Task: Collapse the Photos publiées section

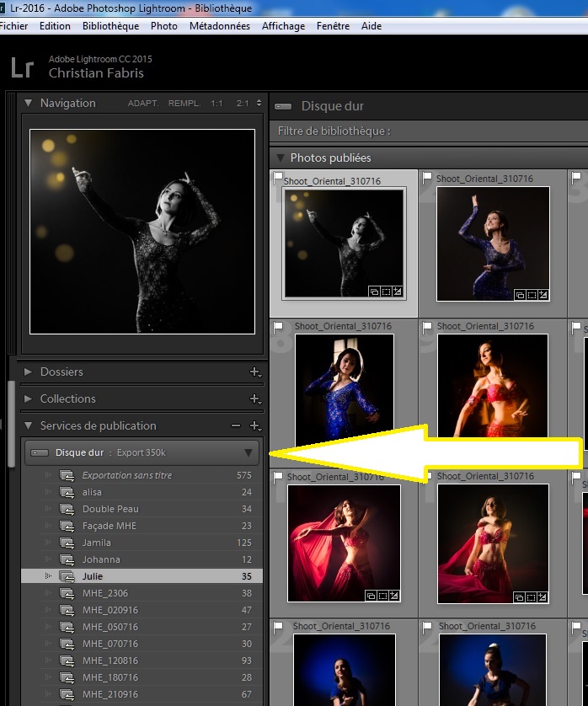Action: tap(279, 158)
